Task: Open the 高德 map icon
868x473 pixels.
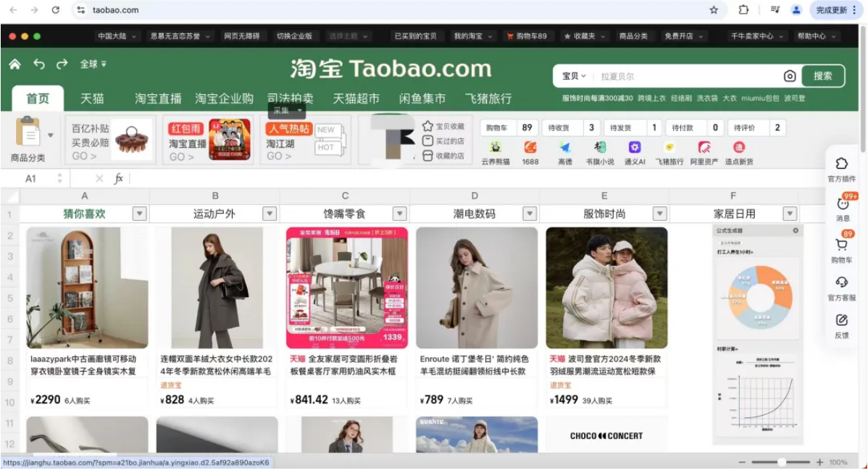Action: [x=564, y=147]
